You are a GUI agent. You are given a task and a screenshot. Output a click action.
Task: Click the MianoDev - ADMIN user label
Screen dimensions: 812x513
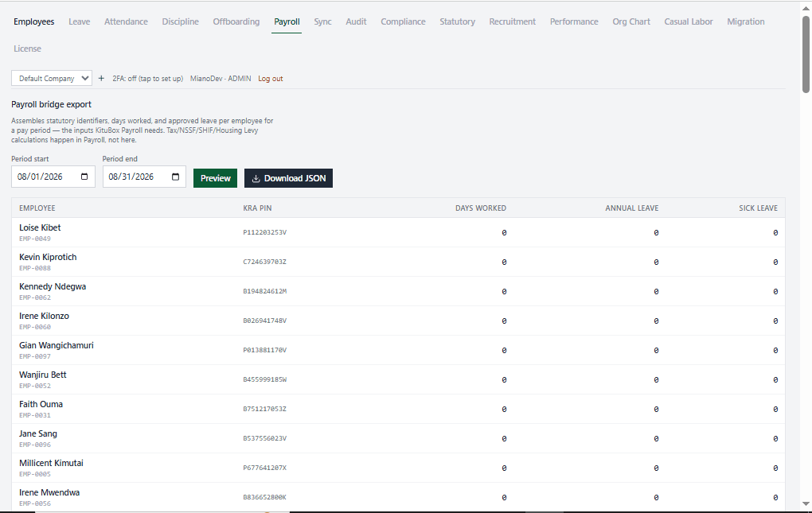[221, 79]
